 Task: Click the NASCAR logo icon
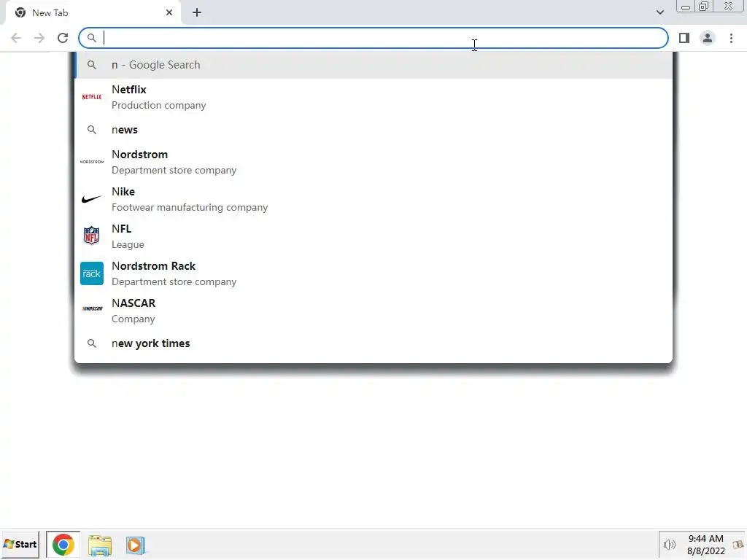pos(92,308)
